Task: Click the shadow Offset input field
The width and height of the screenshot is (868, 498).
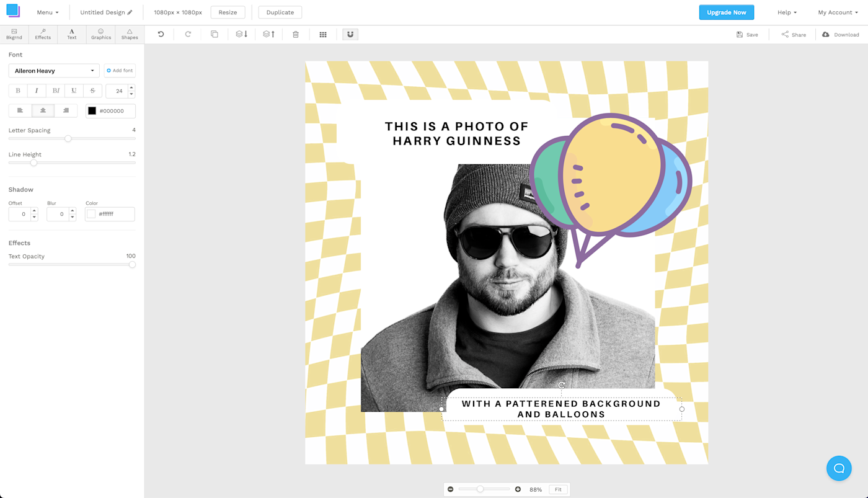Action: [20, 214]
